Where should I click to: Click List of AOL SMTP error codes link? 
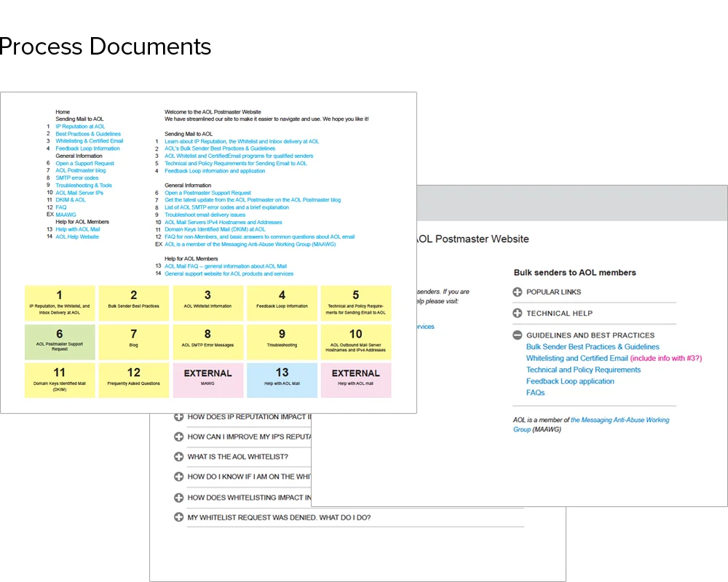click(226, 207)
